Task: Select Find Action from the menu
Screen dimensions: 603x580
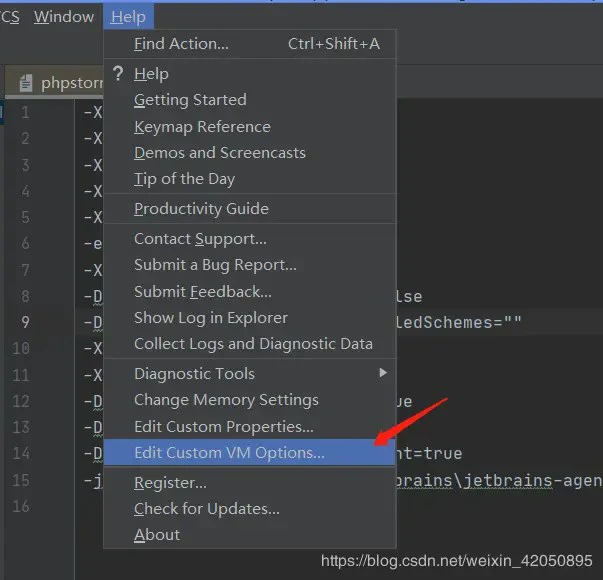Action: (x=181, y=43)
